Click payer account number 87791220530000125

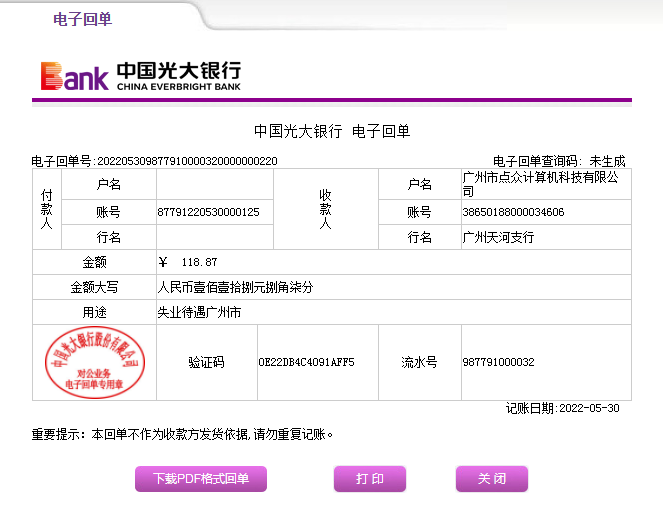coord(208,212)
